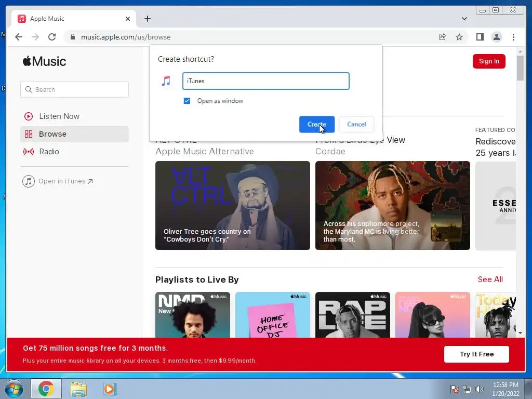
Task: Click the red Sign In button
Action: tap(489, 61)
